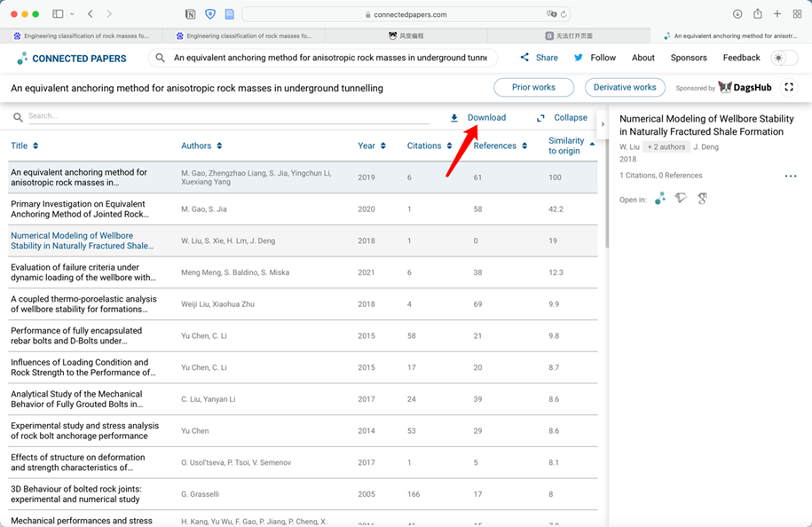Screen dimensions: 812x527
Task: Open the About menu item
Action: point(643,58)
